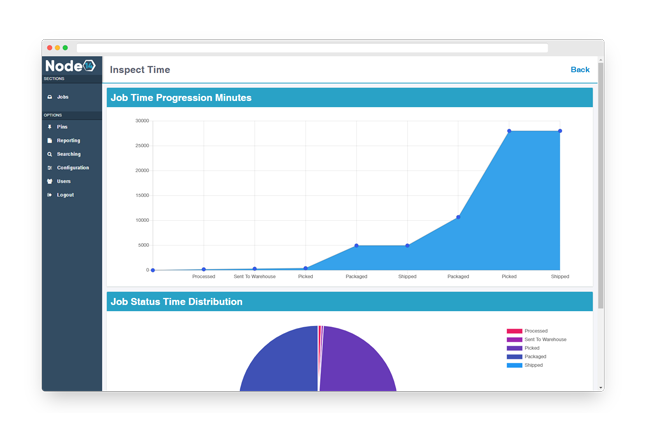Click the Logout exit icon
647x445 pixels.
[50, 195]
